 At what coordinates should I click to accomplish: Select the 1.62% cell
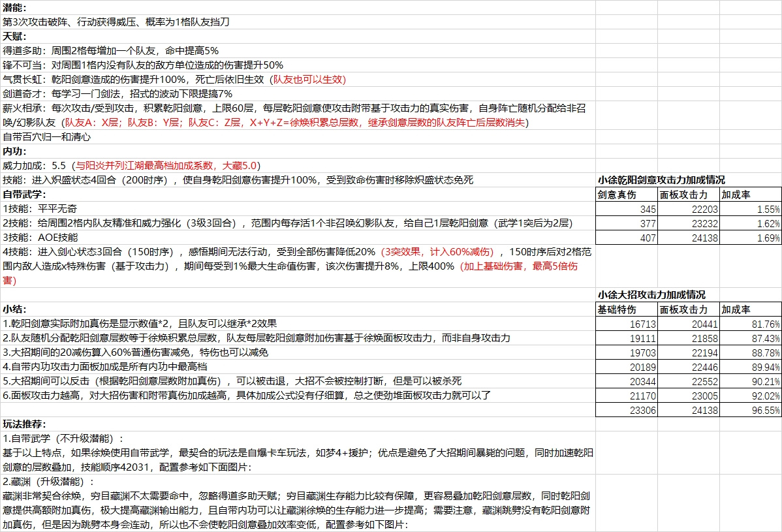pos(751,223)
